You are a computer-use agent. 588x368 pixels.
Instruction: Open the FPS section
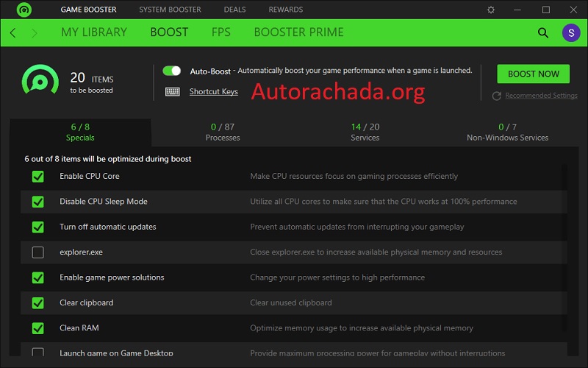tap(220, 32)
